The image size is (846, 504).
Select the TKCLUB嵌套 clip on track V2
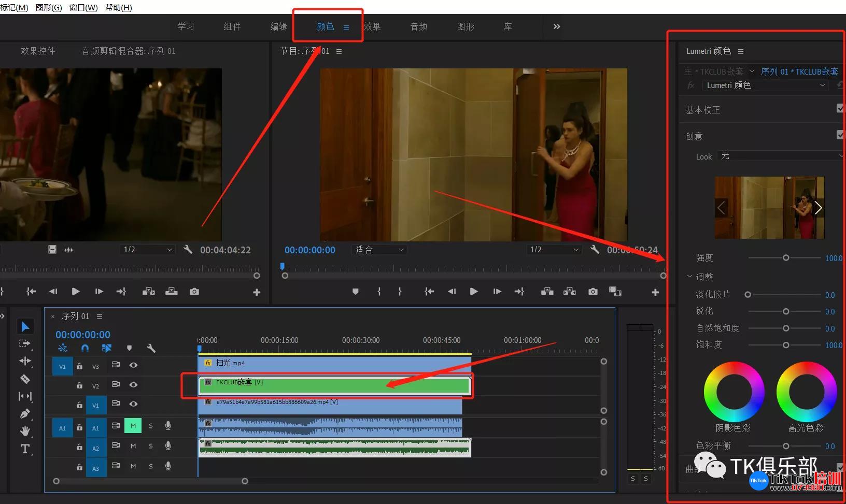click(x=334, y=385)
